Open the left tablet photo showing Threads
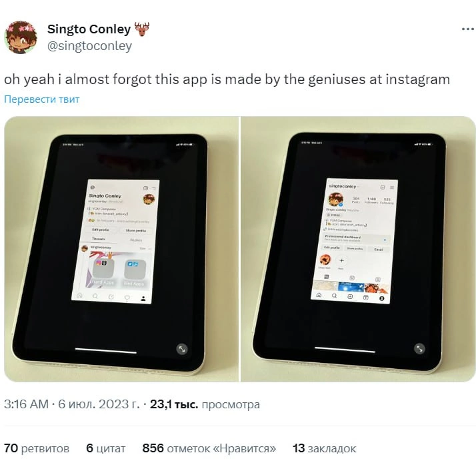Viewport: 476px width, 463px height. point(121,249)
